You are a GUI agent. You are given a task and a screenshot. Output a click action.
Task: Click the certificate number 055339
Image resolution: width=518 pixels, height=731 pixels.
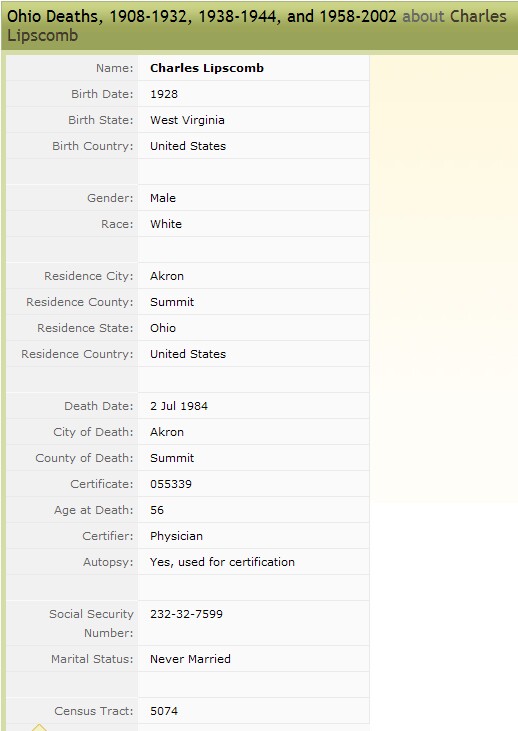point(171,484)
